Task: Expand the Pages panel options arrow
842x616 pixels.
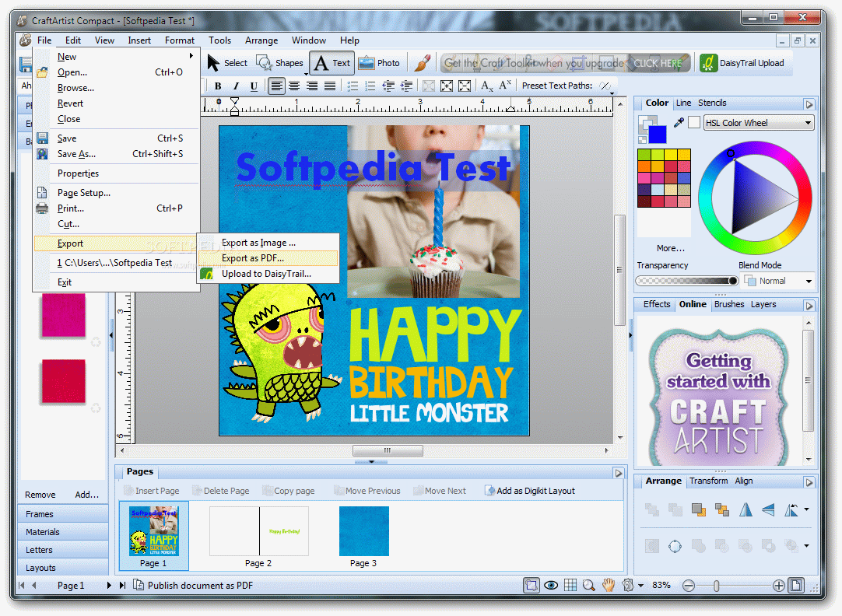Action: 618,473
